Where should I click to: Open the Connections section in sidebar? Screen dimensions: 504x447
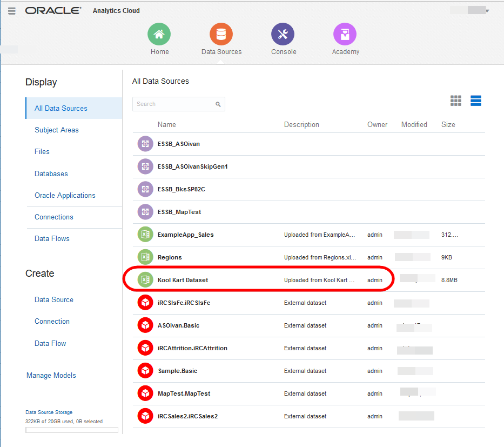(x=53, y=217)
